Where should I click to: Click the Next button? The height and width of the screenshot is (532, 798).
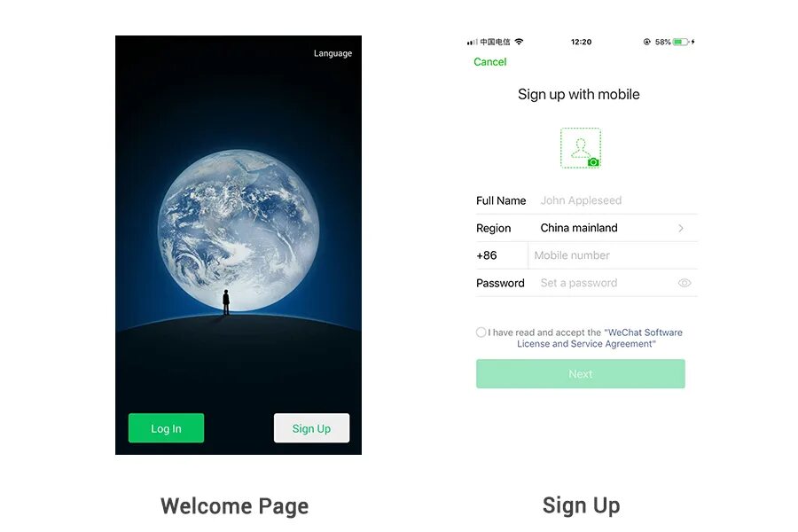tap(581, 373)
